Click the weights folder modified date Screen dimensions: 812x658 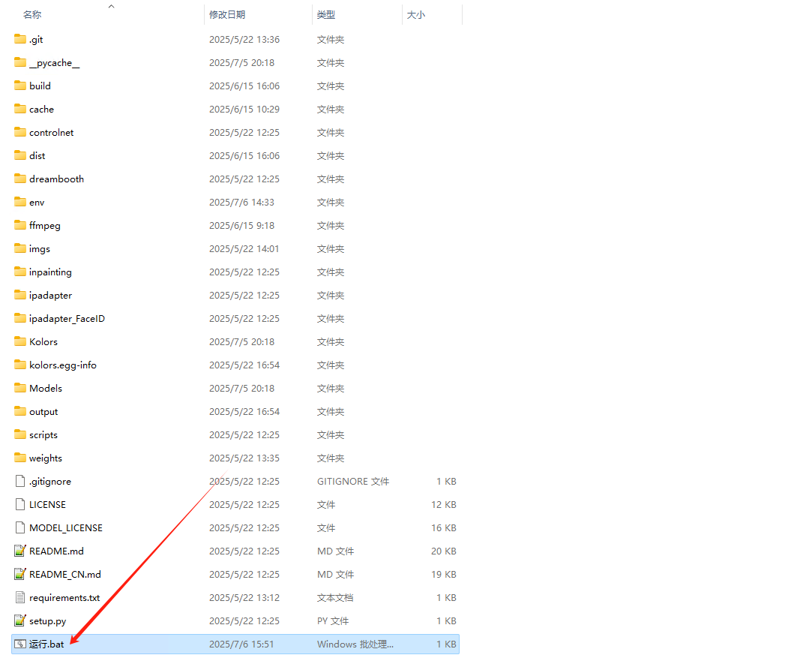click(244, 458)
